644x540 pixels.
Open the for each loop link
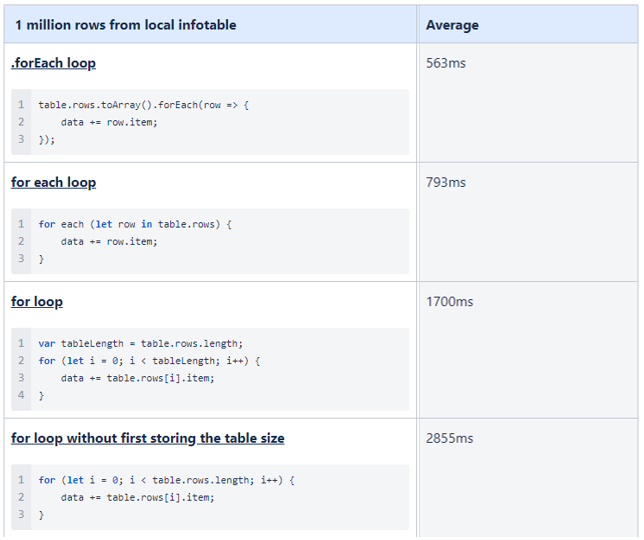[53, 182]
